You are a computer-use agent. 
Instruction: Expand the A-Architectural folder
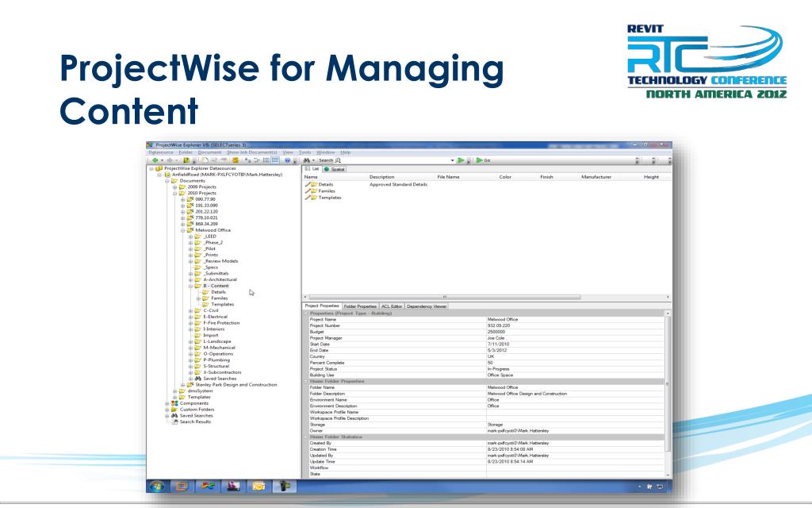pyautogui.click(x=190, y=280)
